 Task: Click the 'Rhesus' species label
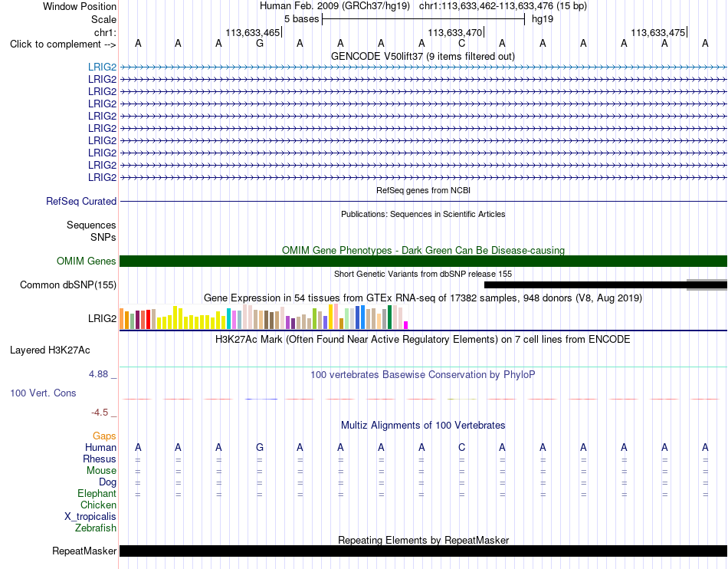coord(100,459)
